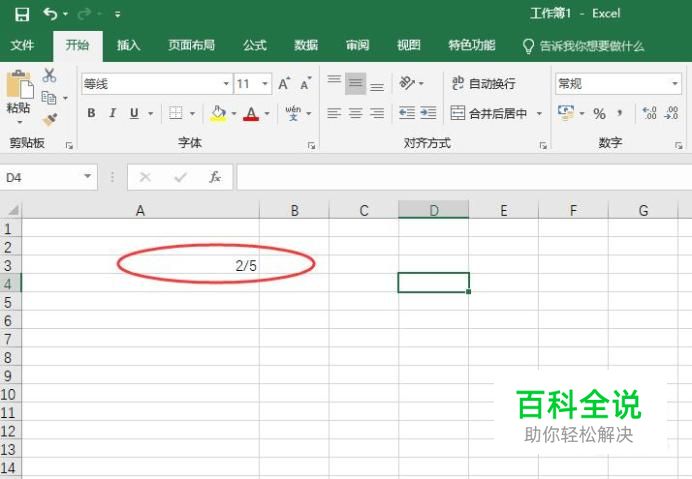Open the Font Color dropdown arrow
The width and height of the screenshot is (692, 479).
267,113
